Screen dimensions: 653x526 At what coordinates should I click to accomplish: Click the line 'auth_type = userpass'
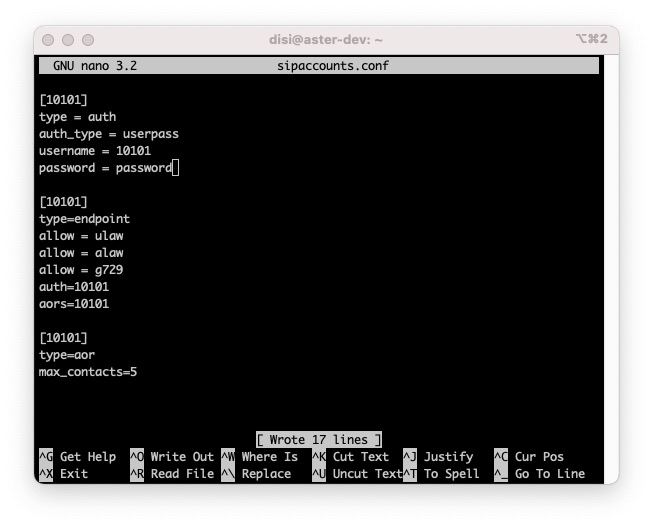click(x=109, y=134)
